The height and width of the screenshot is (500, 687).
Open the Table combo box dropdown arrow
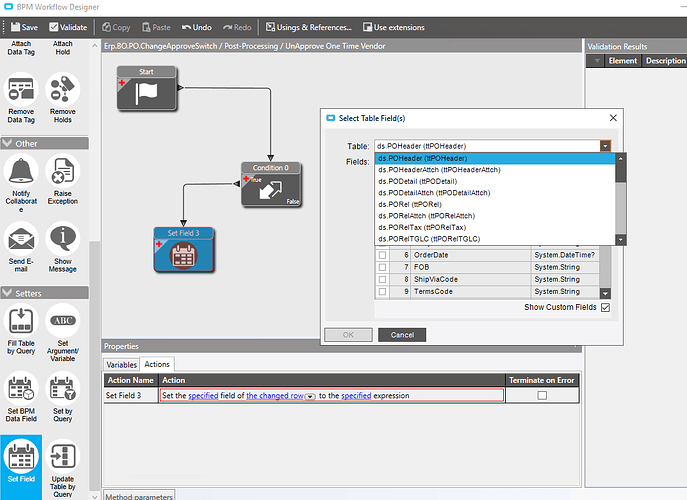[605, 146]
